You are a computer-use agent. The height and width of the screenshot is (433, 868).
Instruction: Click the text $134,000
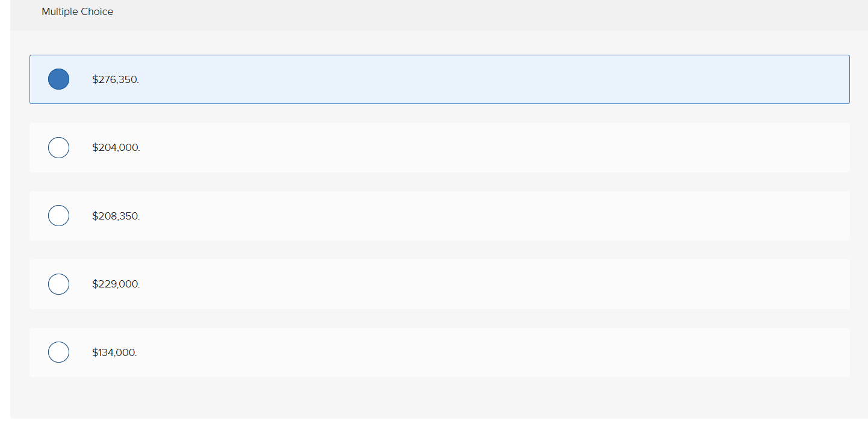pos(114,352)
